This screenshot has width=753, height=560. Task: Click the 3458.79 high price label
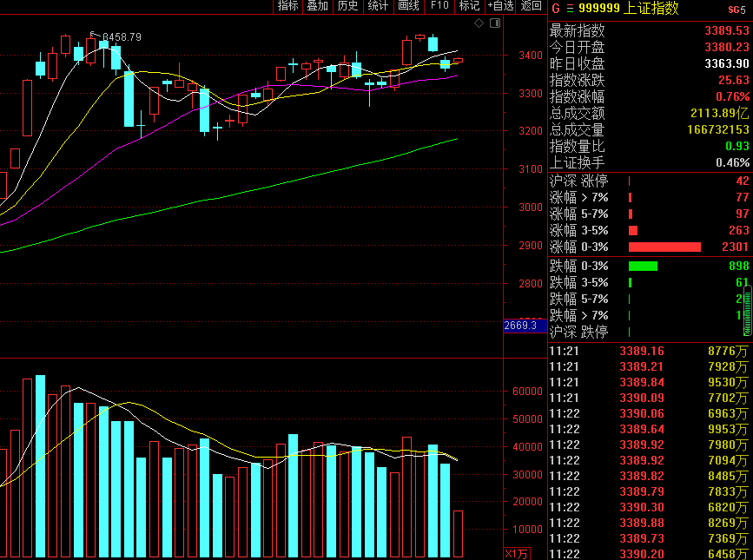122,37
